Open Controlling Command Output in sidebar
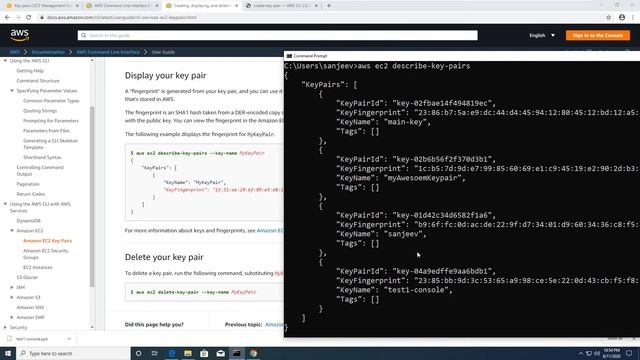Image resolution: width=640 pixels, height=360 pixels. point(40,171)
